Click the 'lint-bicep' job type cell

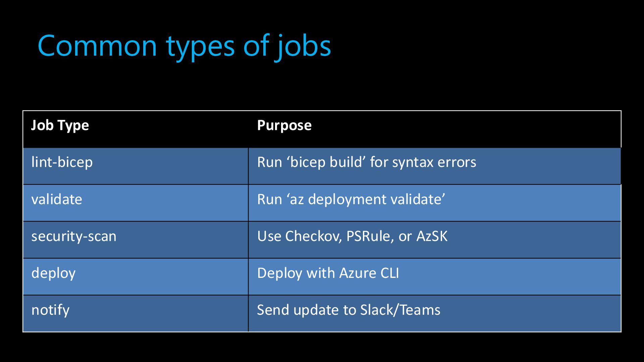136,166
